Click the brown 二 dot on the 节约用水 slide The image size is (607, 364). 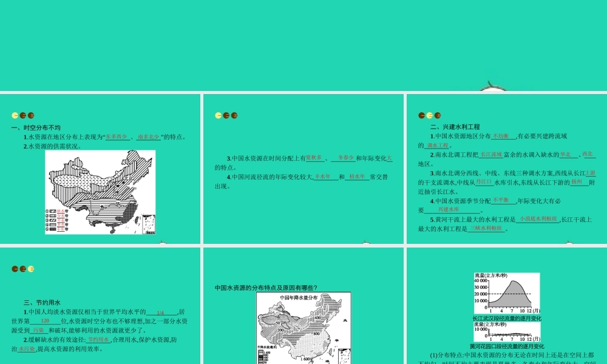23,269
